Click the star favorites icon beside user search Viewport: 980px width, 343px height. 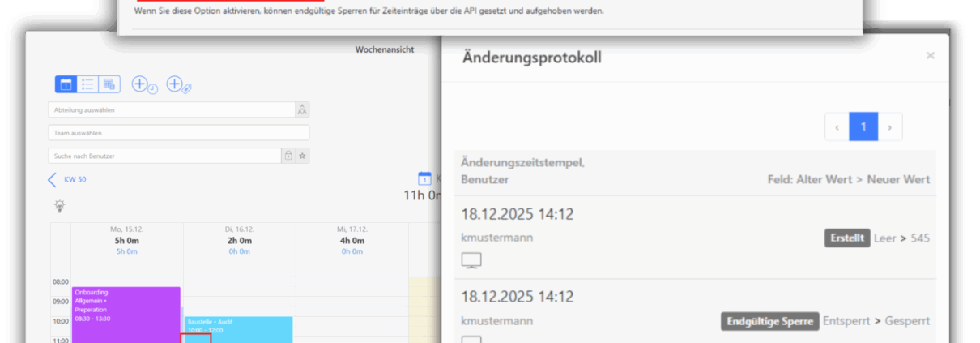click(x=302, y=156)
